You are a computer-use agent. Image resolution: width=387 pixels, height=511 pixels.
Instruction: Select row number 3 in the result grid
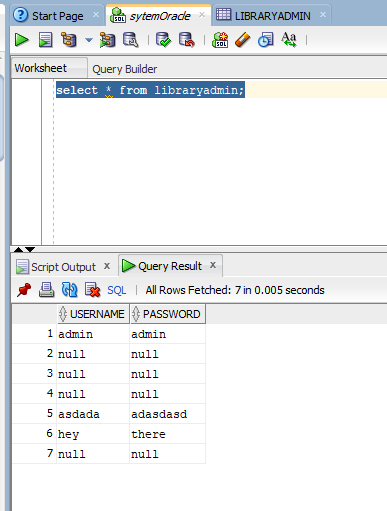34,374
